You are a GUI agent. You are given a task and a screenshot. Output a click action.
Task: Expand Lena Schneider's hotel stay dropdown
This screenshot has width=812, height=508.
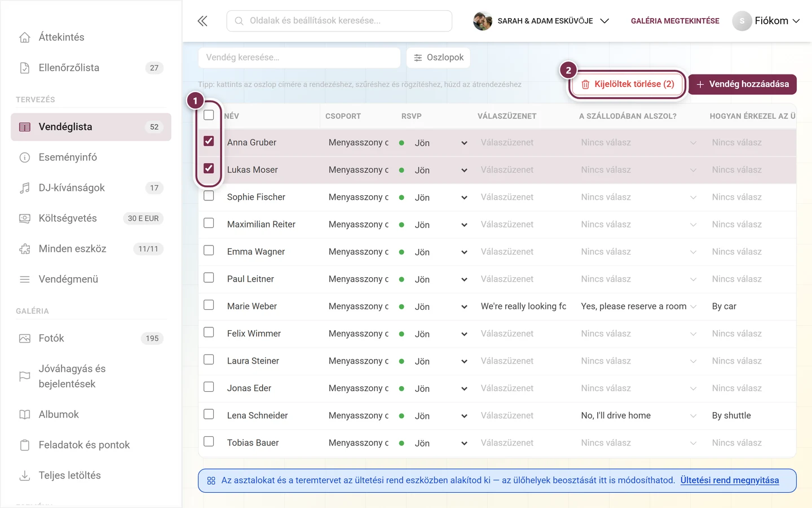[639, 415]
